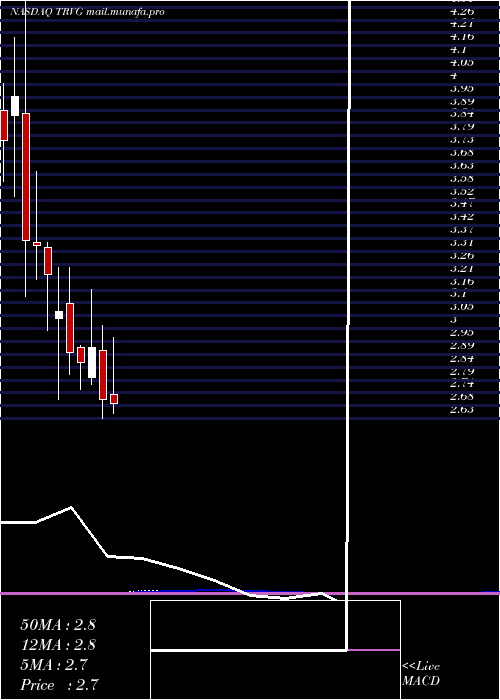Image resolution: width=500 pixels, height=700 pixels.
Task: Click the 4.05 price level label
Action: 462,62
